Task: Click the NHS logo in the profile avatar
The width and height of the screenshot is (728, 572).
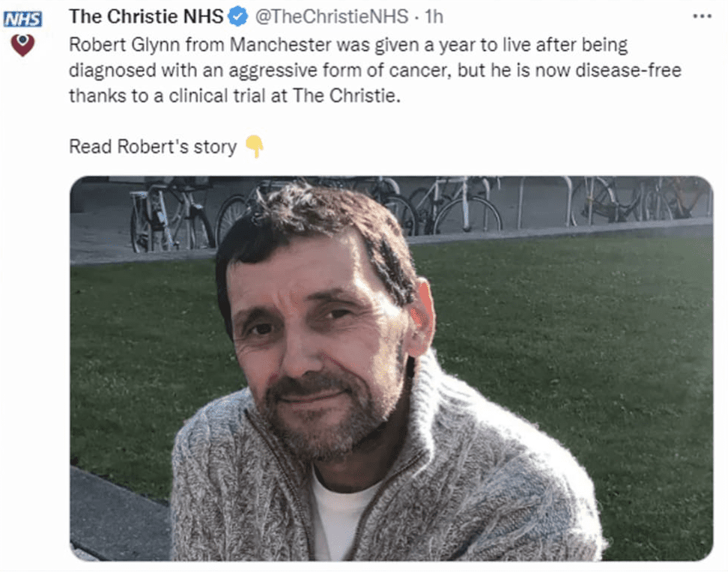Action: [x=22, y=19]
